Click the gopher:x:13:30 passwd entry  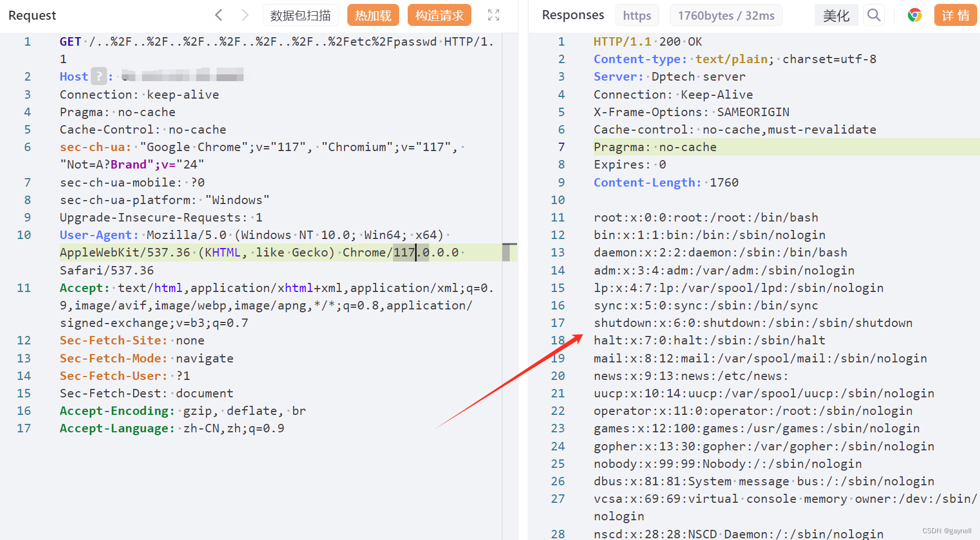[x=764, y=446]
